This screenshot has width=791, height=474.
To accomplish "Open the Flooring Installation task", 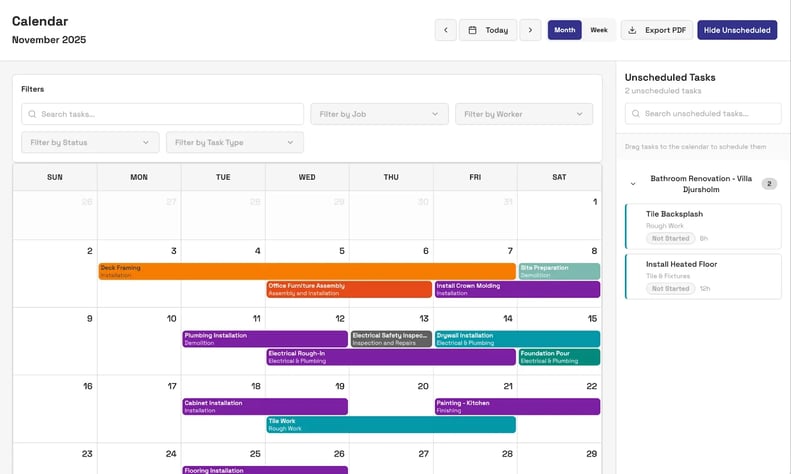I will coord(265,470).
